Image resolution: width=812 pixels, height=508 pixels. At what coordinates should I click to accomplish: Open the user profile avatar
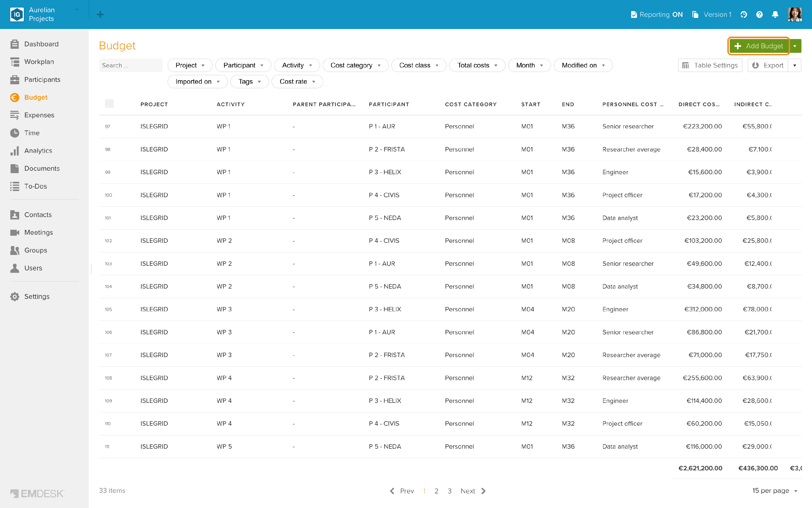coord(795,14)
